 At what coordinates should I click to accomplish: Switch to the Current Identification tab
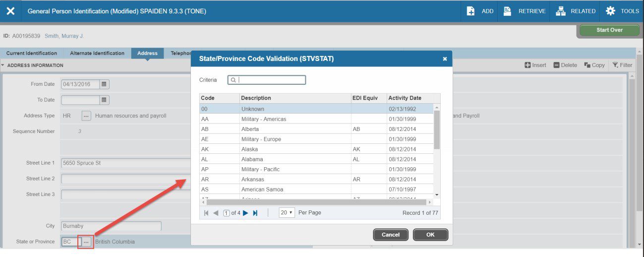tap(32, 54)
